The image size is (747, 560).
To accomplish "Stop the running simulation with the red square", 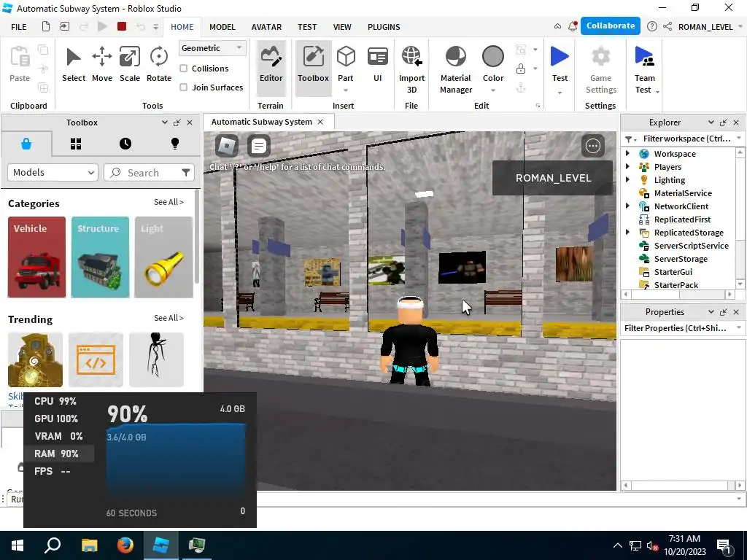I will 122,27.
